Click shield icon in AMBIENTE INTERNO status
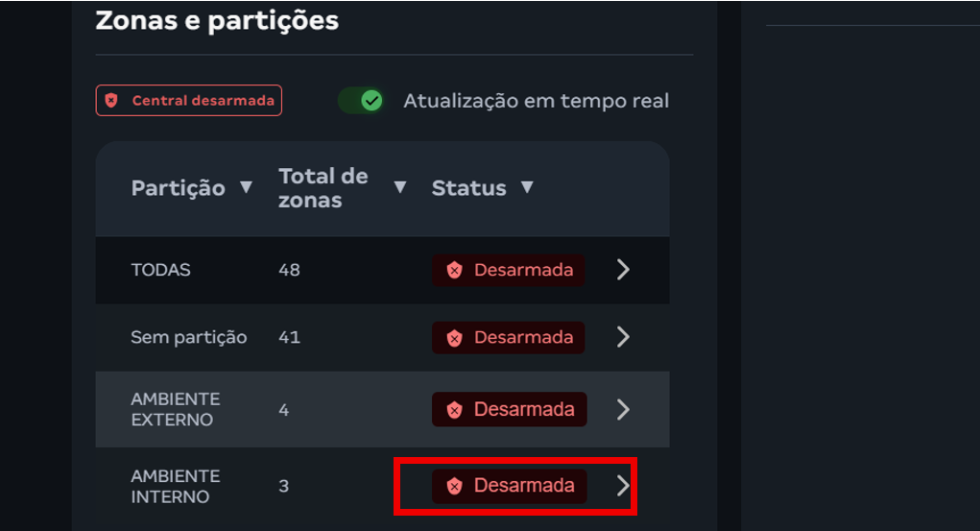This screenshot has height=531, width=980. pyautogui.click(x=455, y=487)
